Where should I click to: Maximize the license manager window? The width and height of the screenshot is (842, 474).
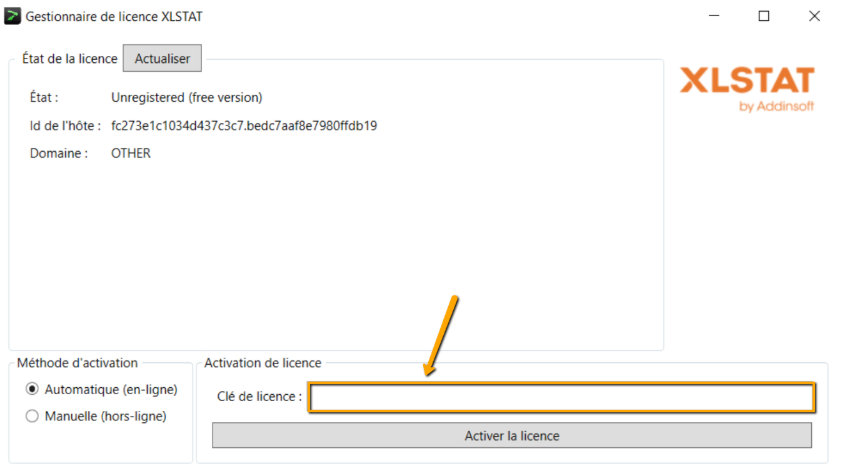pos(764,16)
